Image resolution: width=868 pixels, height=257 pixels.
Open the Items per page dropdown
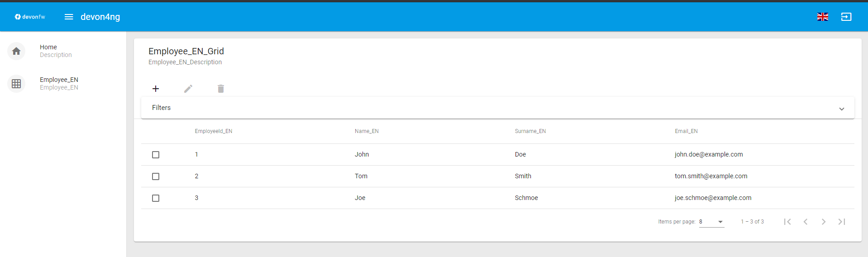(711, 222)
